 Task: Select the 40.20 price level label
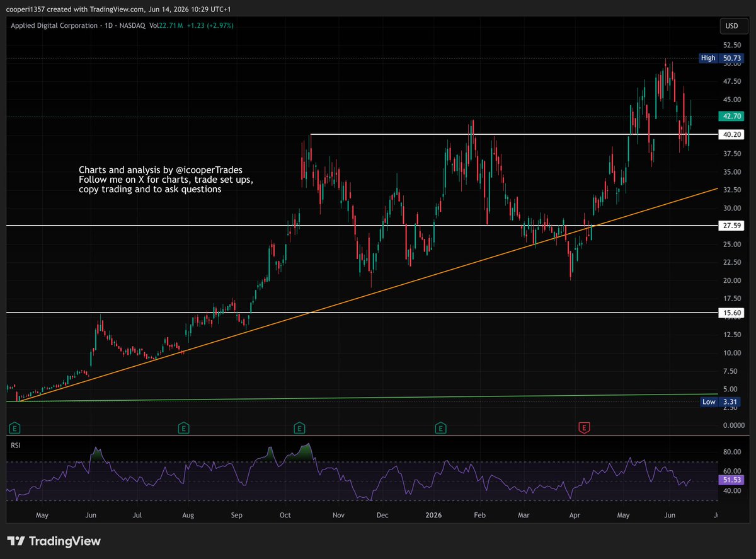point(732,135)
